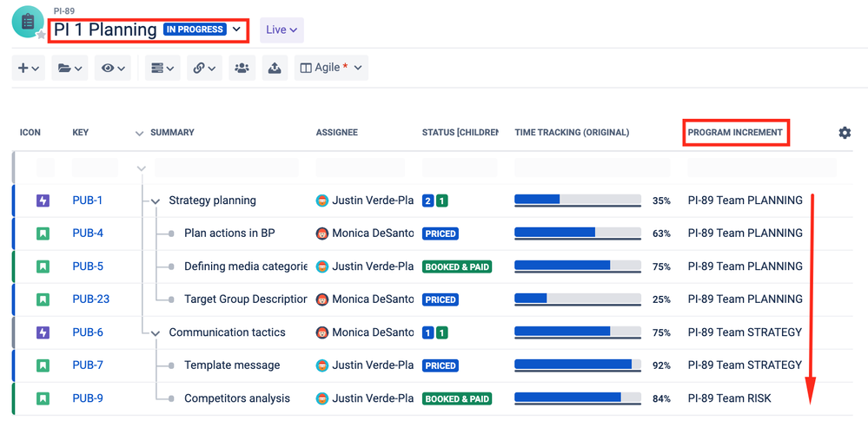
Task: Open the link automation menu
Action: tap(204, 68)
